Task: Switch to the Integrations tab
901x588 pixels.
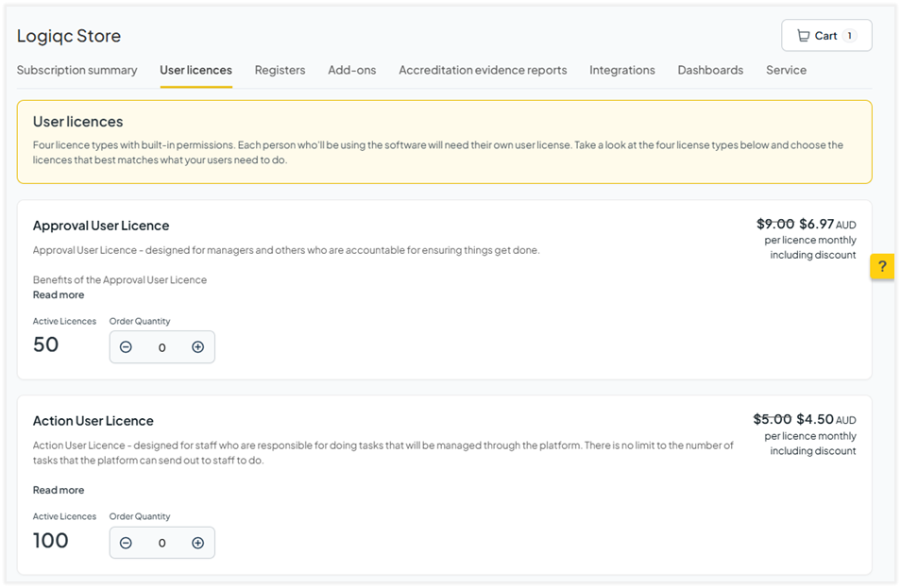Action: pyautogui.click(x=621, y=70)
